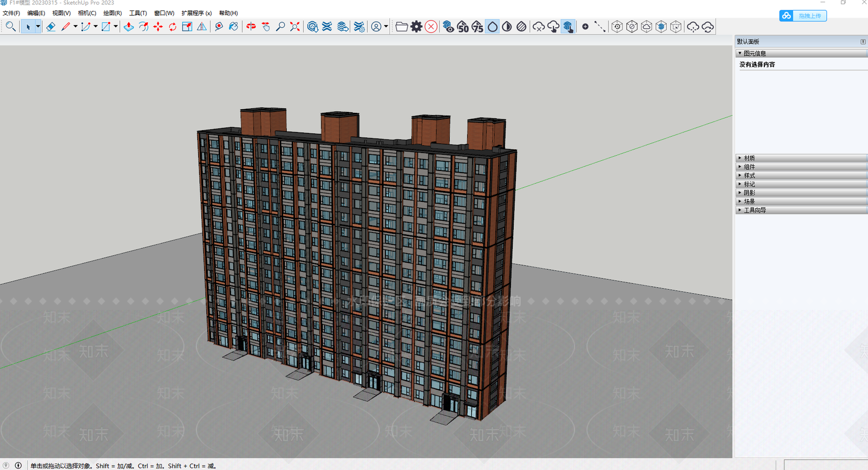Toggle the half-filled drop display mode
The image size is (868, 470).
(x=507, y=27)
